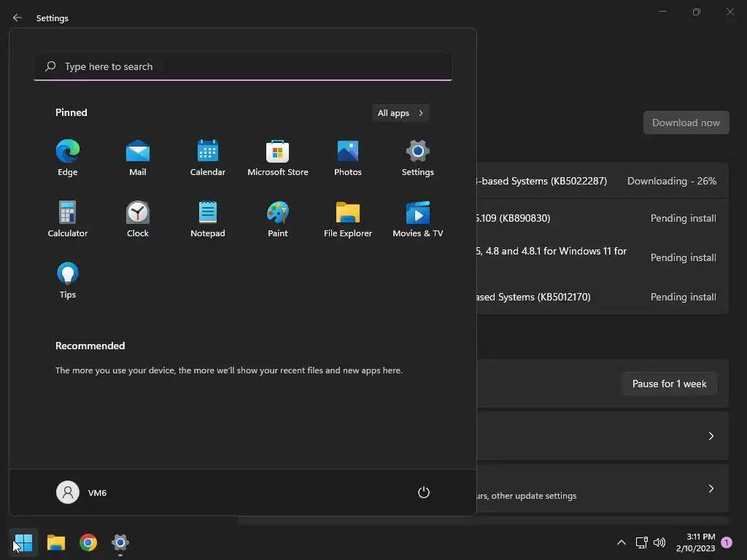Open the All apps list
The image size is (747, 560).
[x=400, y=113]
